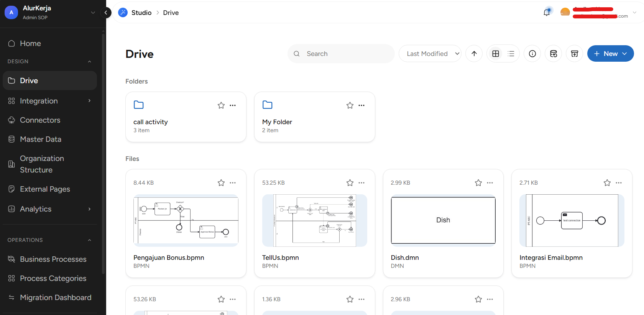Collapse the DESIGN section
Image resolution: width=644 pixels, height=315 pixels.
pyautogui.click(x=89, y=61)
